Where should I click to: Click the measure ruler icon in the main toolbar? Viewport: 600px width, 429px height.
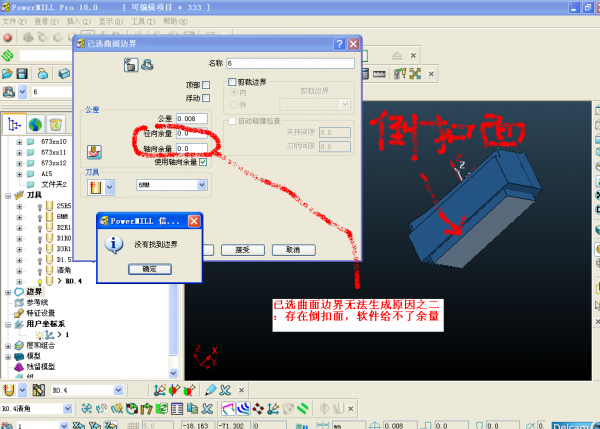(x=379, y=74)
